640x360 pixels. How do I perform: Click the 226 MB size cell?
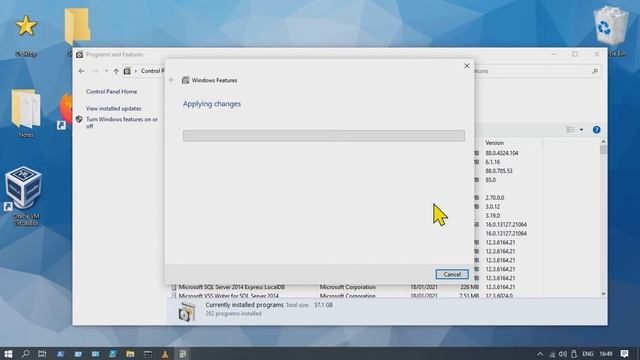point(469,287)
